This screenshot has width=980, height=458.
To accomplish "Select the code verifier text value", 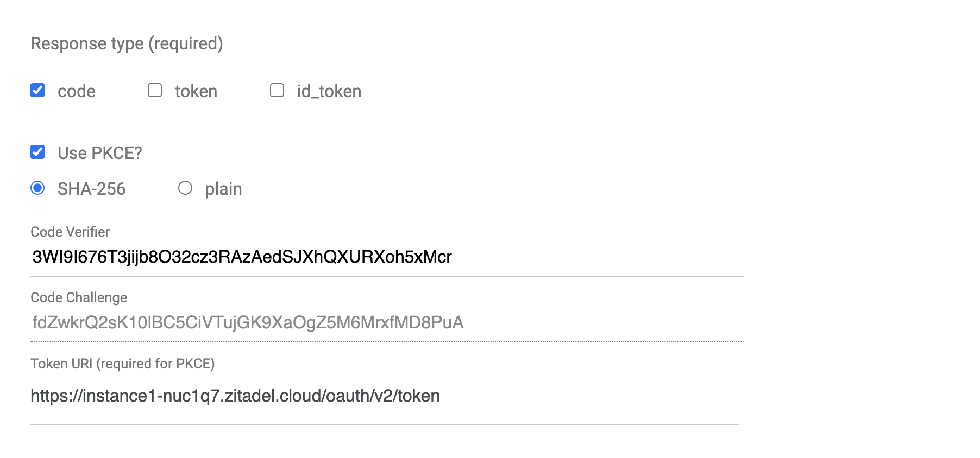I will [x=241, y=258].
